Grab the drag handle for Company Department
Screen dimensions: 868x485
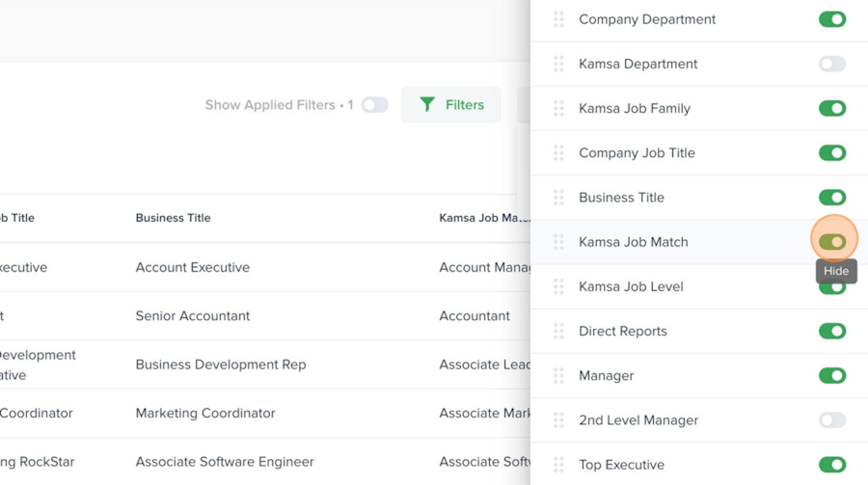[558, 19]
